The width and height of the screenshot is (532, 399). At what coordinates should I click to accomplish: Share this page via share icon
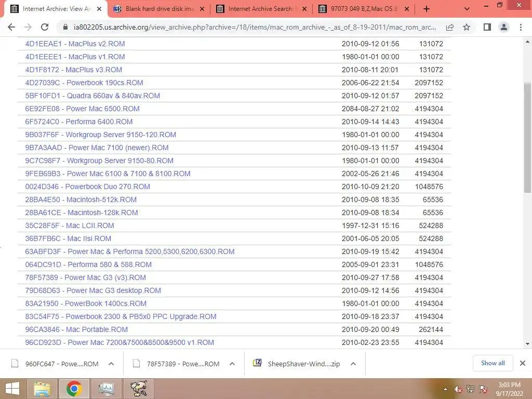point(450,27)
